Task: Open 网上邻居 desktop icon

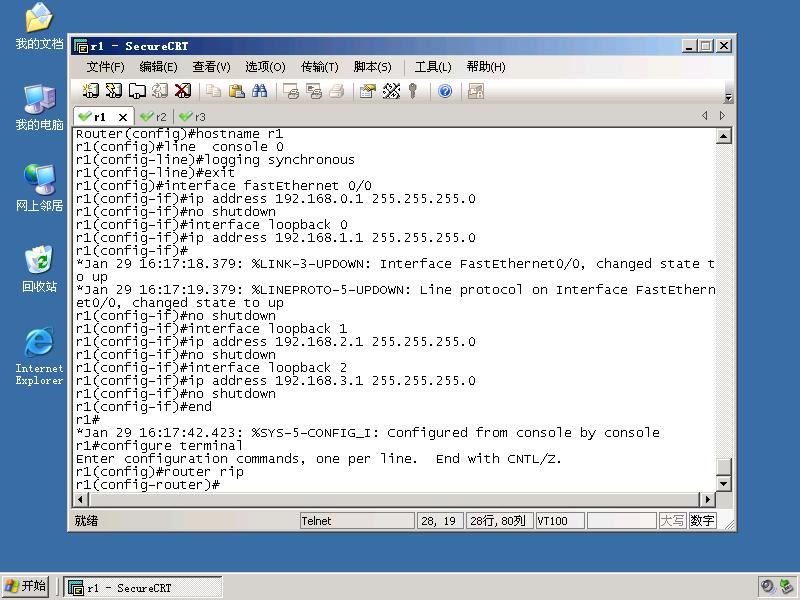Action: pos(39,188)
